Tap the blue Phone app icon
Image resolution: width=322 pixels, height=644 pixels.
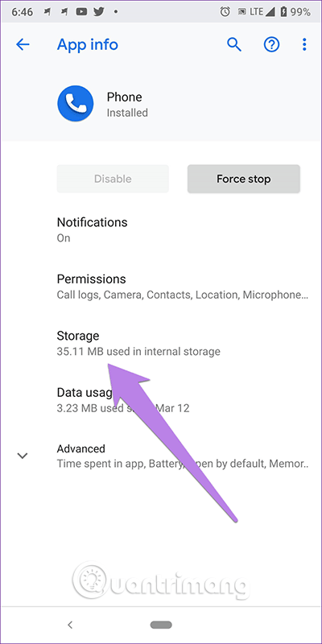pyautogui.click(x=75, y=104)
